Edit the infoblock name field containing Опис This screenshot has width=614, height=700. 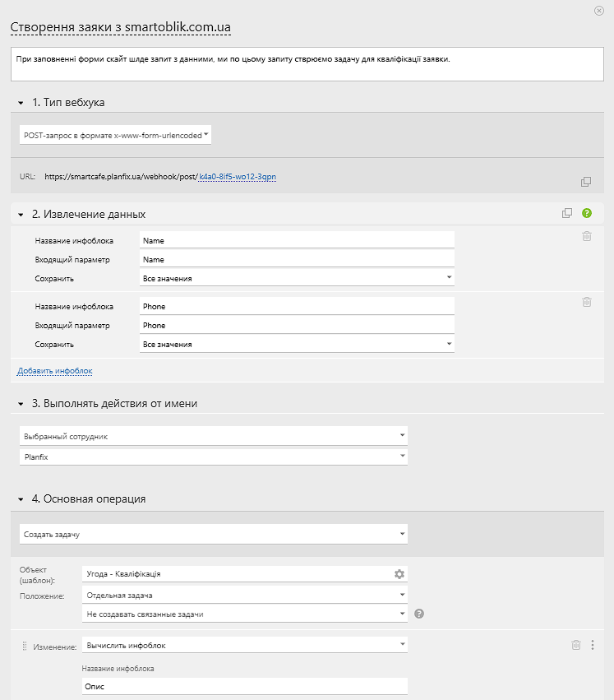point(244,686)
